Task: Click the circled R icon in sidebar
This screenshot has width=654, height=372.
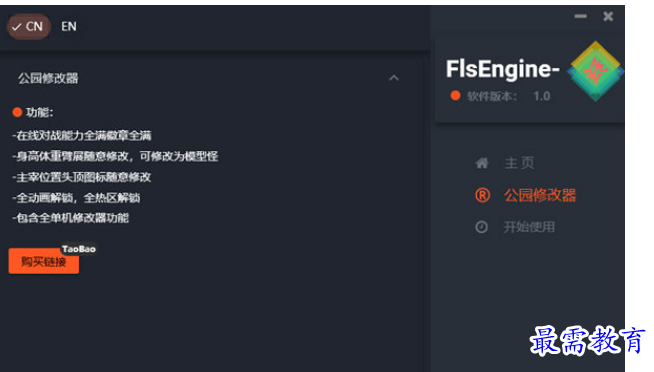Action: [x=483, y=195]
